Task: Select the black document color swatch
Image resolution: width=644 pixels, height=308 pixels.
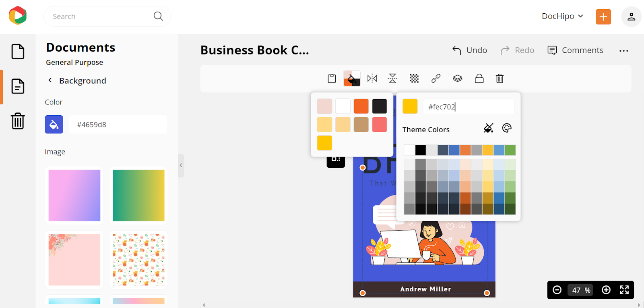Action: (380, 106)
